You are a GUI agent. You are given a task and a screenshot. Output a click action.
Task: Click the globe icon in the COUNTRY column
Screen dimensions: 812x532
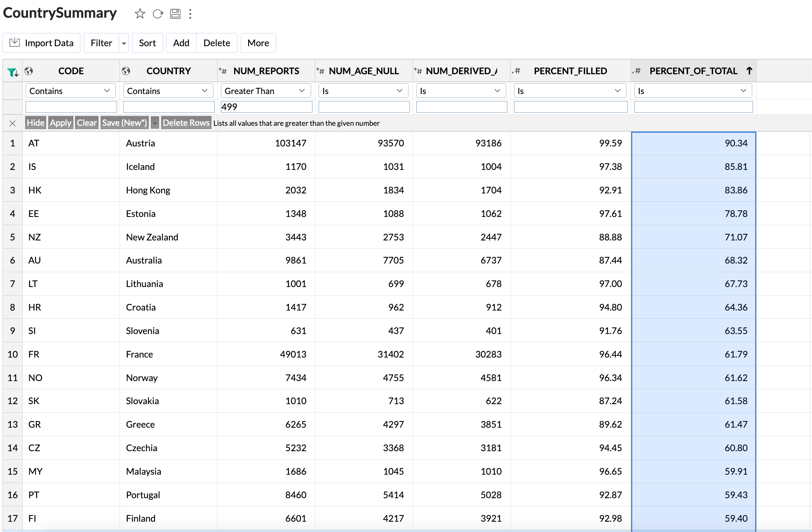pyautogui.click(x=126, y=71)
